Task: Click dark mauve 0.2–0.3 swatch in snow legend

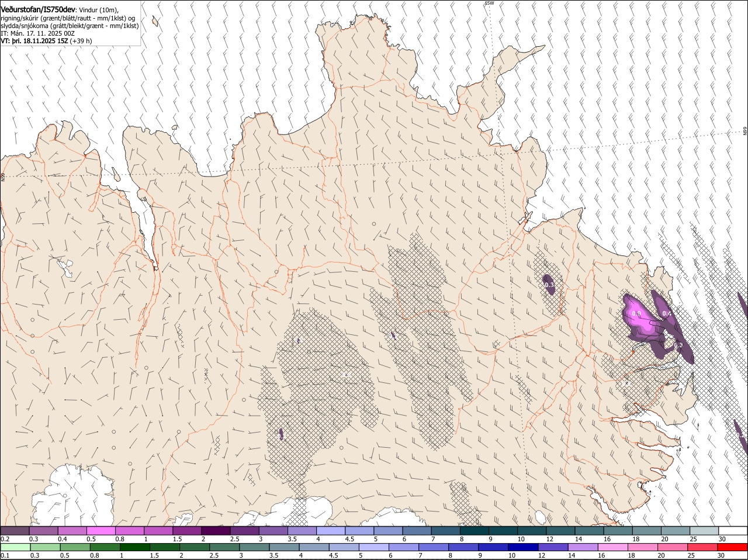Action: (x=15, y=531)
